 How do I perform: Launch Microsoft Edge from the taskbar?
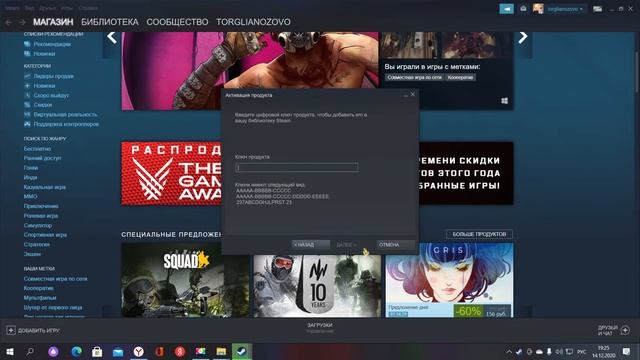76,351
